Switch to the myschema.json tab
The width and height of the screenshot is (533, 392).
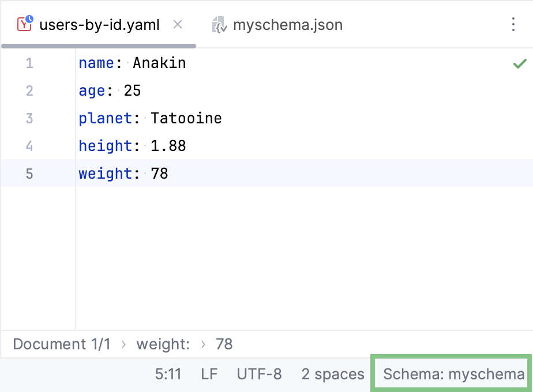(x=288, y=24)
